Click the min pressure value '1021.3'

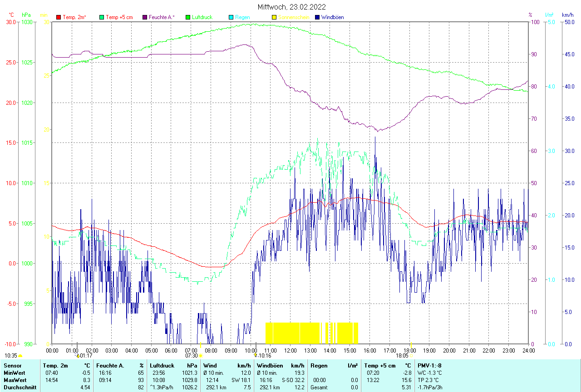(190, 372)
